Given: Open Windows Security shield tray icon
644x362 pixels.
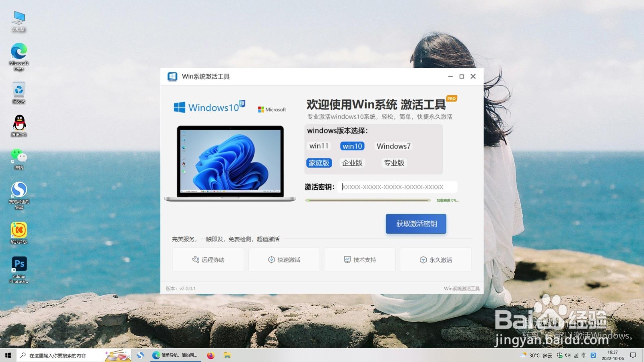Looking at the screenshot, I should tap(559, 355).
